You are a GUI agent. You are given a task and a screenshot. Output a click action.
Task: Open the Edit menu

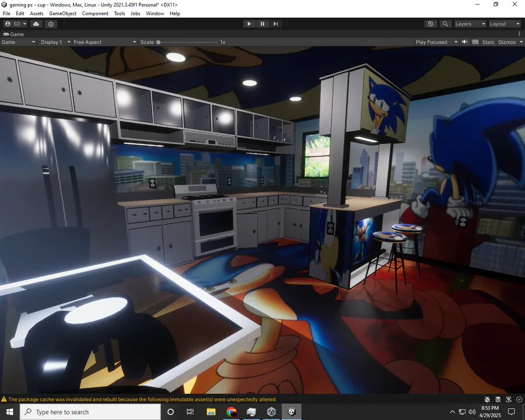20,13
